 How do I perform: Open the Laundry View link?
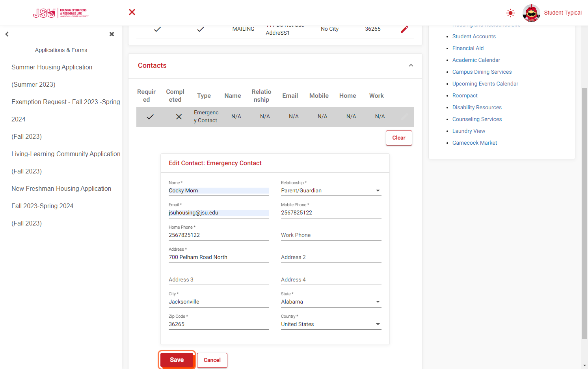click(x=469, y=131)
